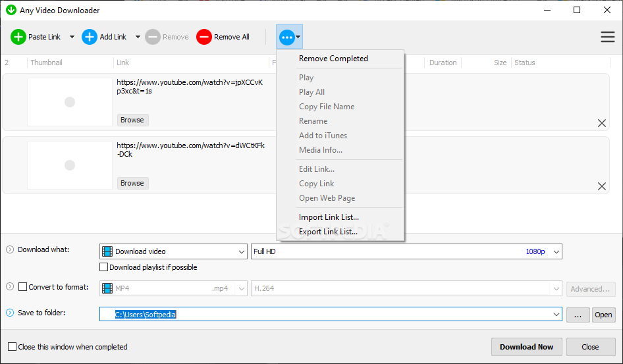Click the URL text ending dWCtKFk-DCk

pyautogui.click(x=191, y=149)
